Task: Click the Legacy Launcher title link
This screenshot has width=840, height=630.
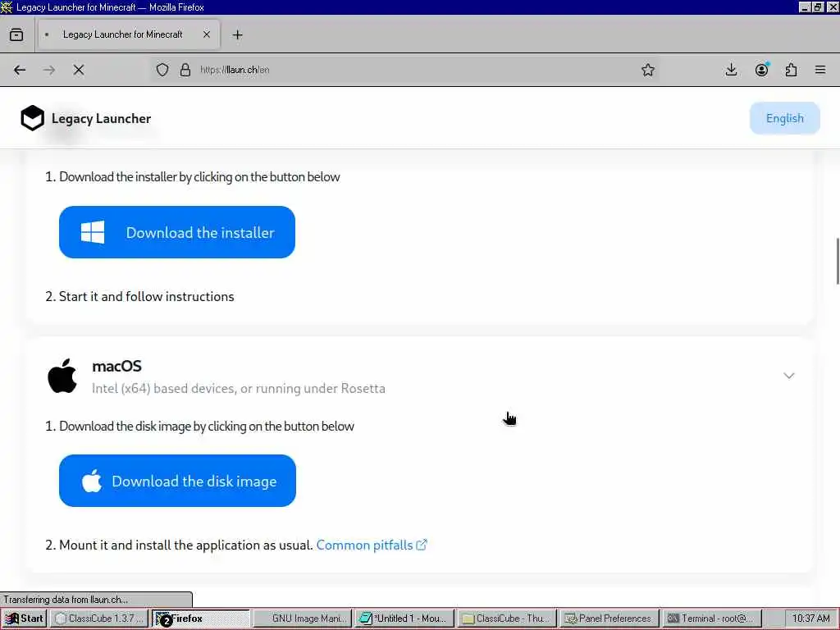Action: [x=101, y=118]
